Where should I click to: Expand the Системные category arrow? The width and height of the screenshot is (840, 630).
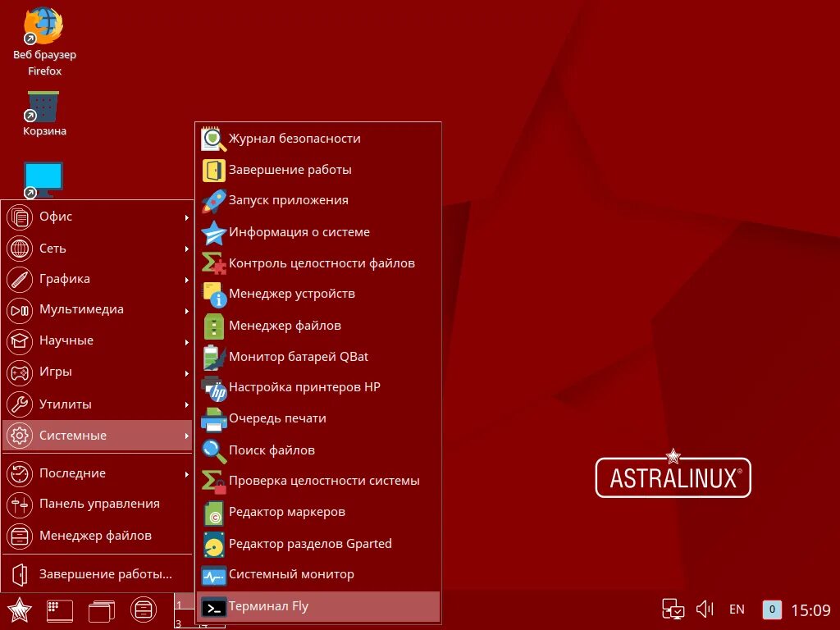186,436
